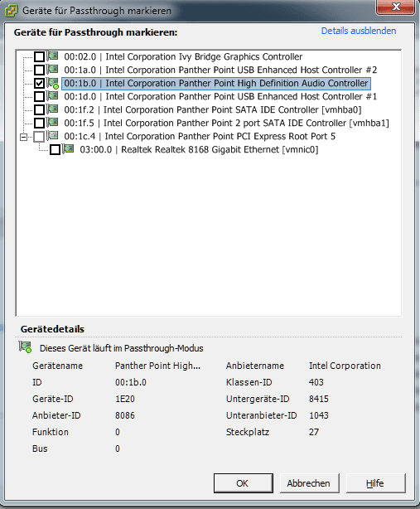The width and height of the screenshot is (420, 509).
Task: Click the 'Untergeräte-ID' label
Action: pyautogui.click(x=258, y=399)
